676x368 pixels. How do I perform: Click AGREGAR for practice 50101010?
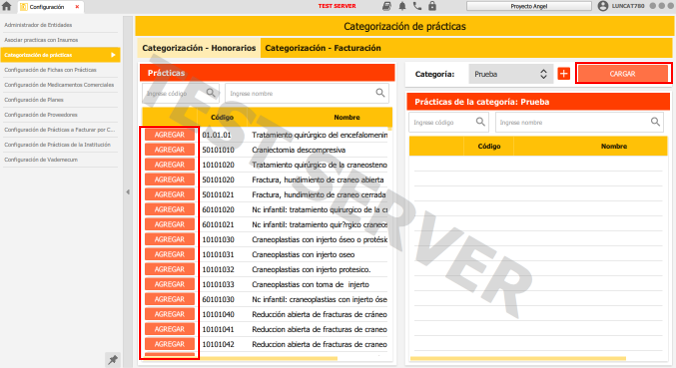tap(169, 150)
